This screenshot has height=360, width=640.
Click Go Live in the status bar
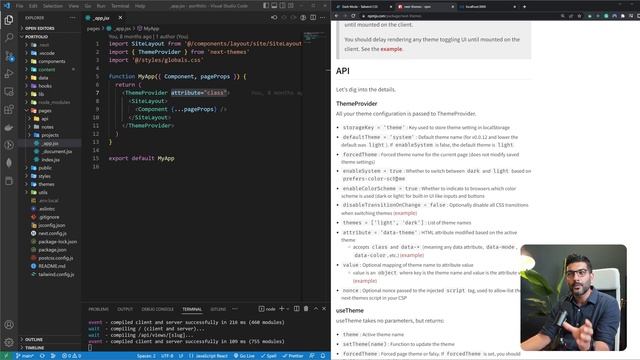pyautogui.click(x=244, y=356)
